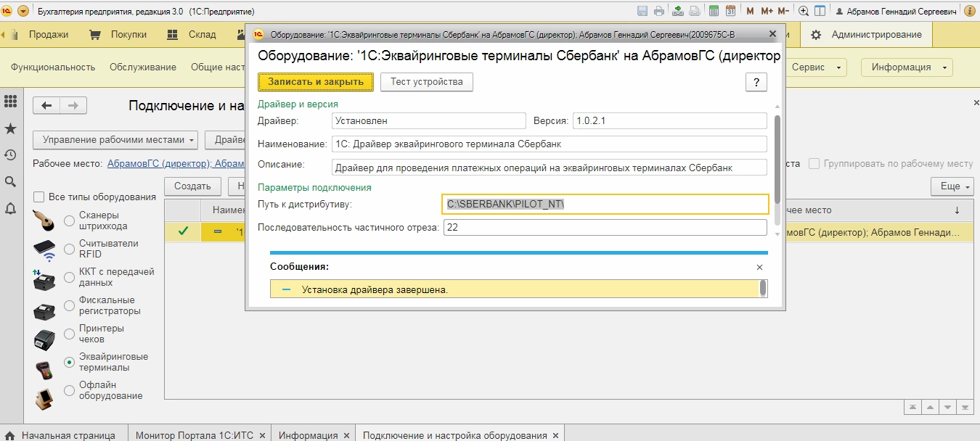Click the window layout panels icon
The width and height of the screenshot is (980, 441).
(820, 11)
